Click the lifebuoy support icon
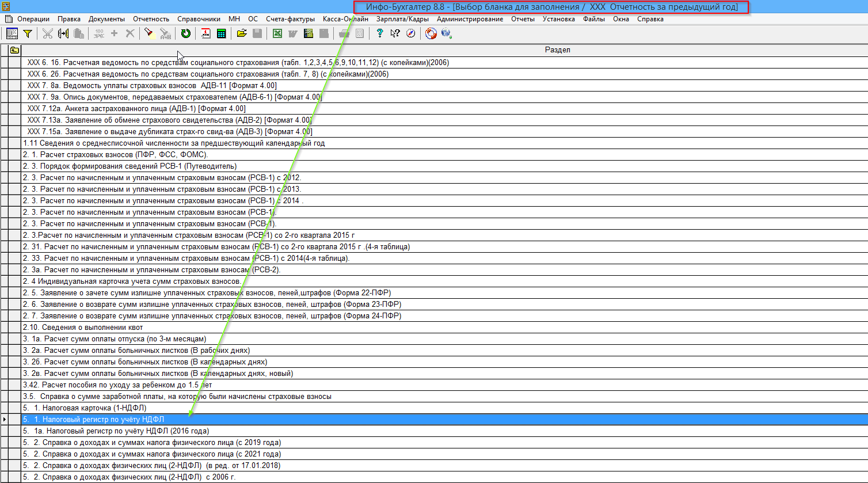 point(431,34)
